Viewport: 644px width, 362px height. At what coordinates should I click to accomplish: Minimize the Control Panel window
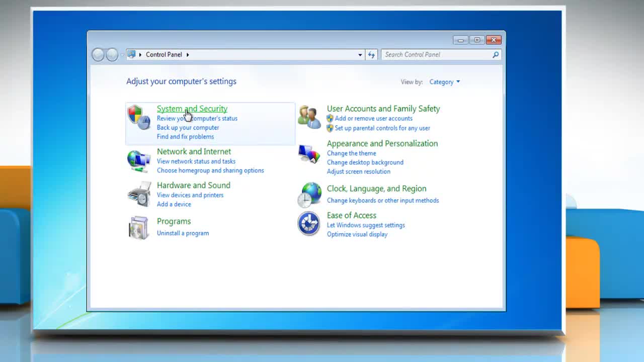(460, 40)
